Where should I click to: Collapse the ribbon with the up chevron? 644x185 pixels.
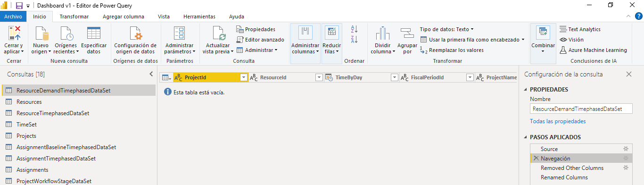[628, 17]
